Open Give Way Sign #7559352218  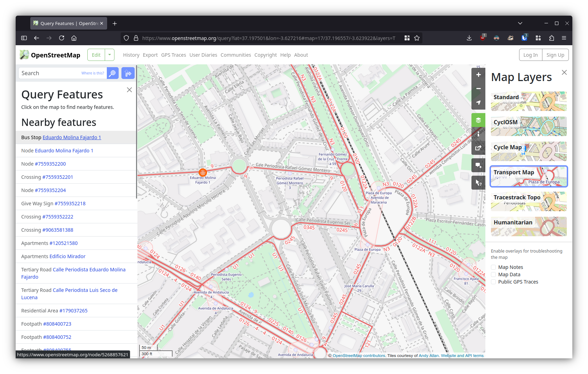[70, 204]
